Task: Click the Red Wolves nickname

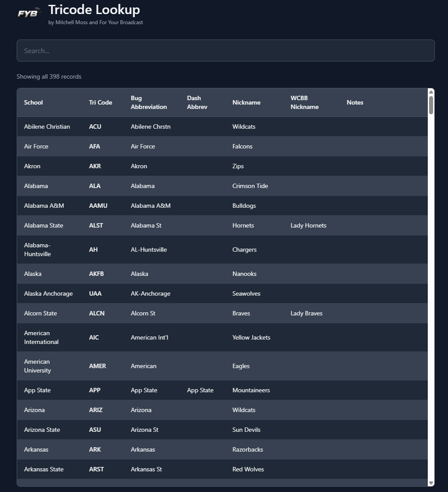Action: (x=248, y=469)
